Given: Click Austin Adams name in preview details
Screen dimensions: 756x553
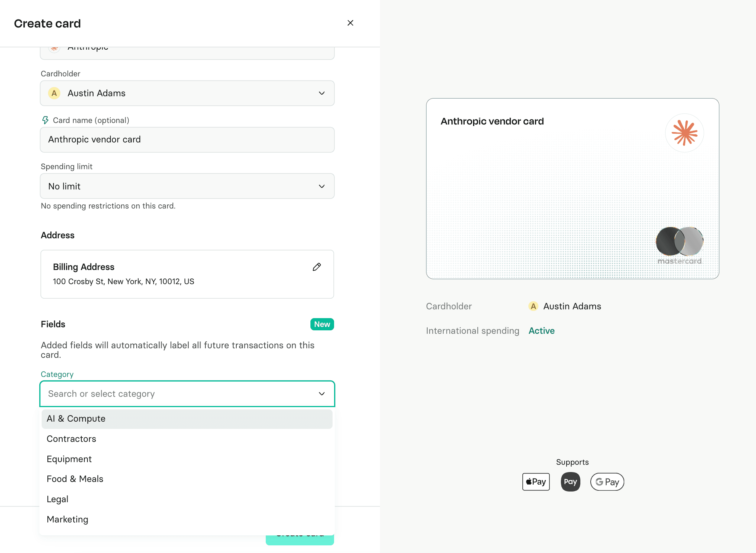Looking at the screenshot, I should point(572,306).
